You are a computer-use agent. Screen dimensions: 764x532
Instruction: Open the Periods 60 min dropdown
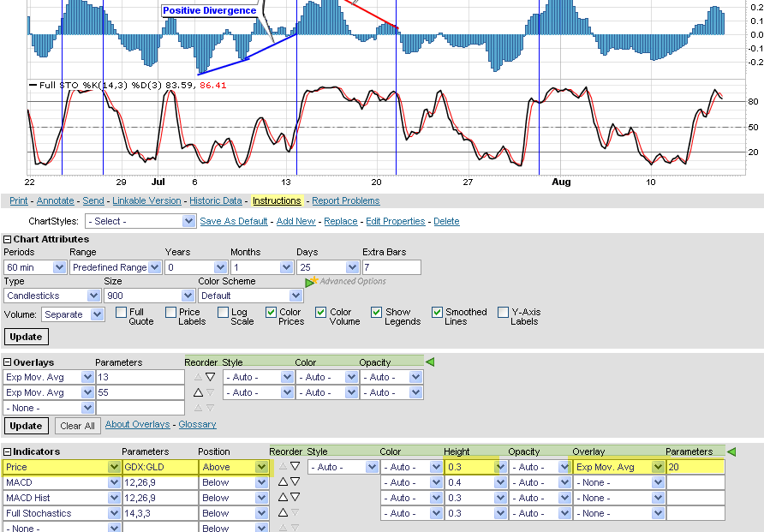pos(35,267)
